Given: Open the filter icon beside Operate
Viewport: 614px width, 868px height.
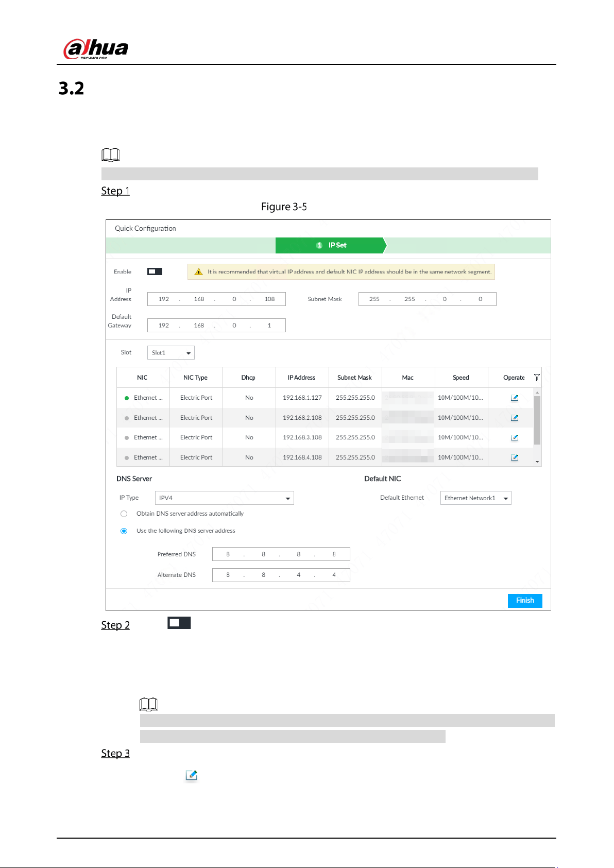Looking at the screenshot, I should (537, 378).
